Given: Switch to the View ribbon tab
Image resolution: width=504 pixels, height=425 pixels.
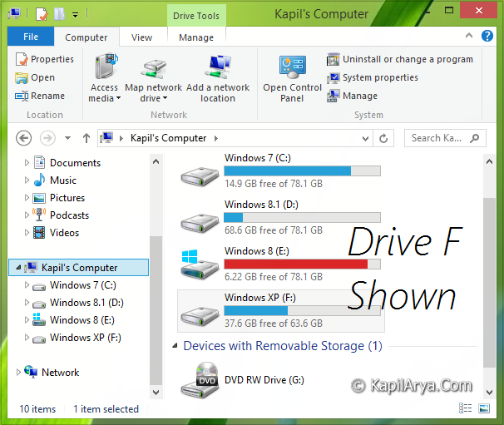Looking at the screenshot, I should [141, 37].
